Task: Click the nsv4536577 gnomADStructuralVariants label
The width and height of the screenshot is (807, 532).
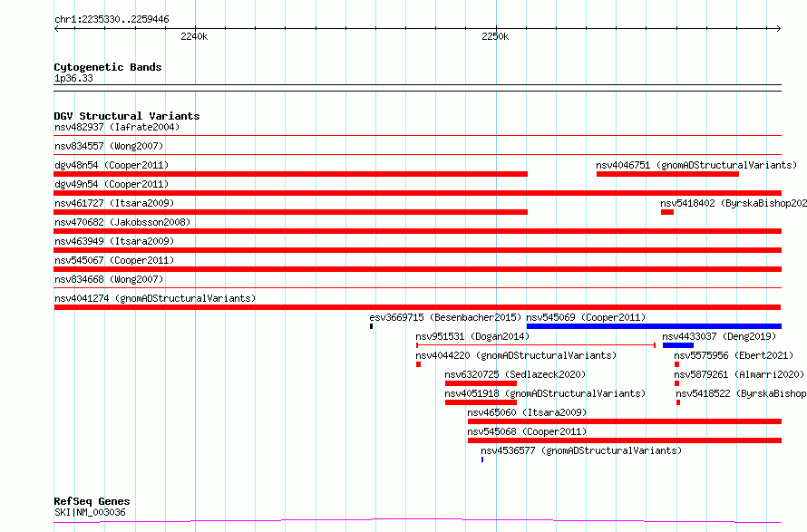Action: (x=581, y=450)
